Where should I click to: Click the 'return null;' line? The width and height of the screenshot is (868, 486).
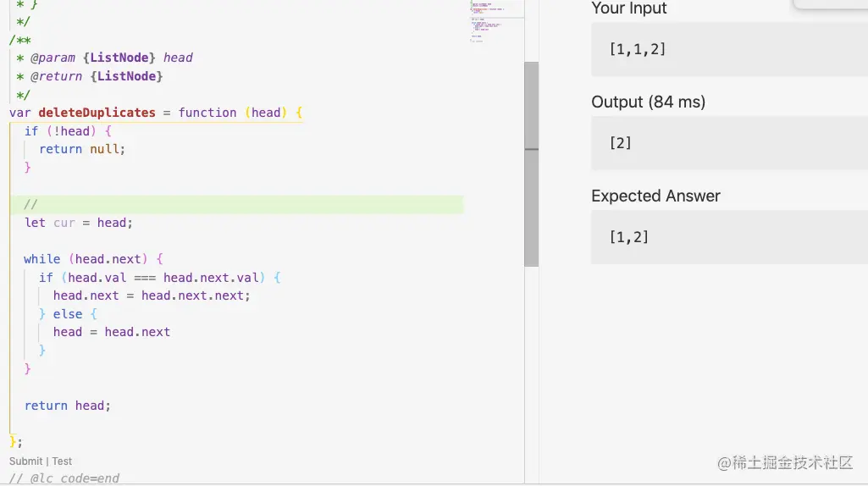[82, 149]
